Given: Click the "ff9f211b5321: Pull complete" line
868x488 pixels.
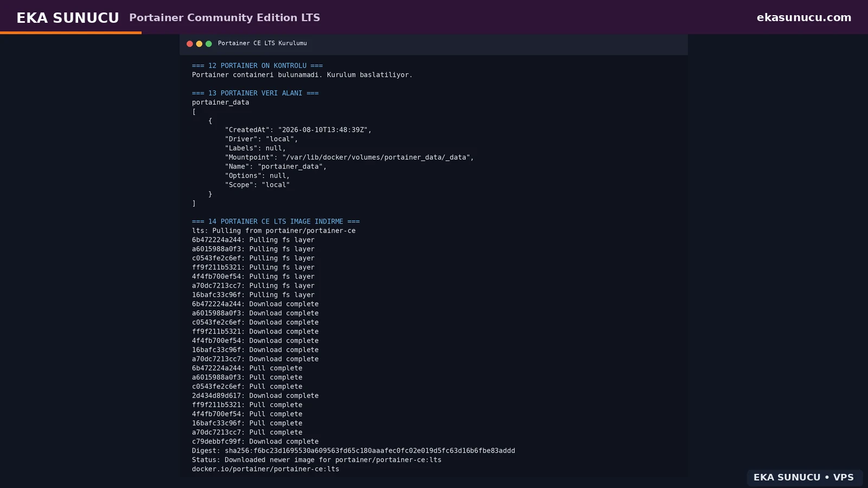Looking at the screenshot, I should [x=247, y=406].
